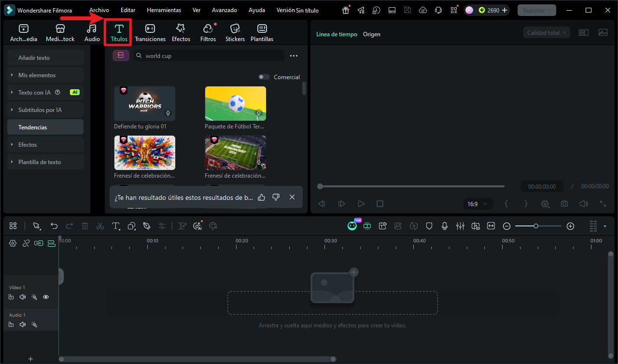
Task: Toggle the Comercial switch
Action: [264, 77]
